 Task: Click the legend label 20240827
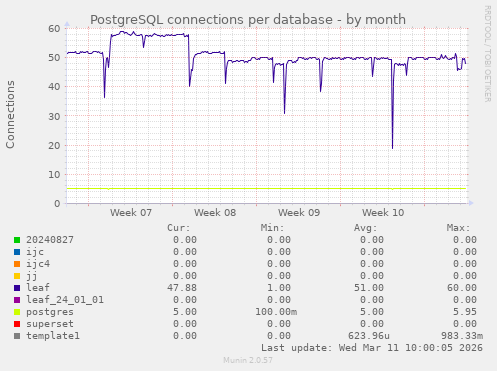click(50, 240)
